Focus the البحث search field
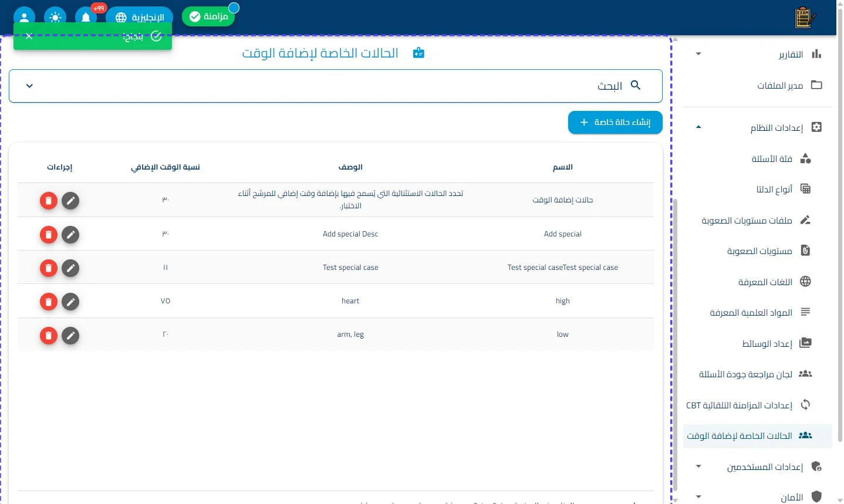This screenshot has height=504, width=844. pos(336,86)
